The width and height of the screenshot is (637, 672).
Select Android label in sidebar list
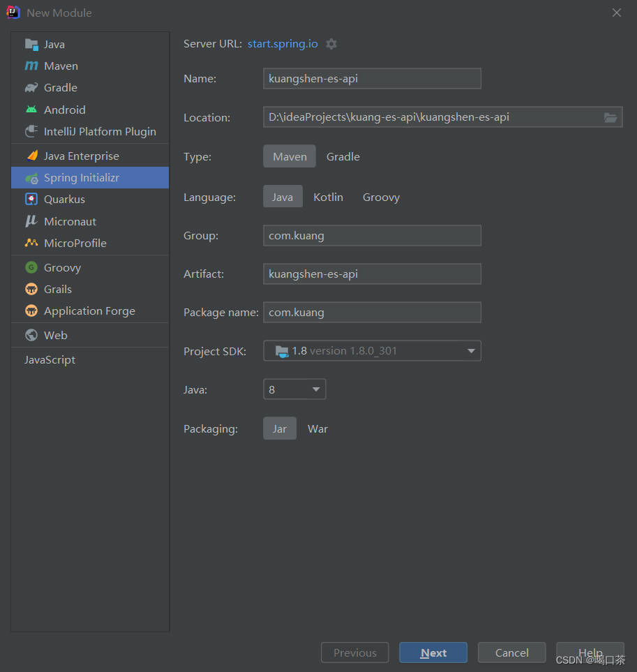click(x=65, y=110)
